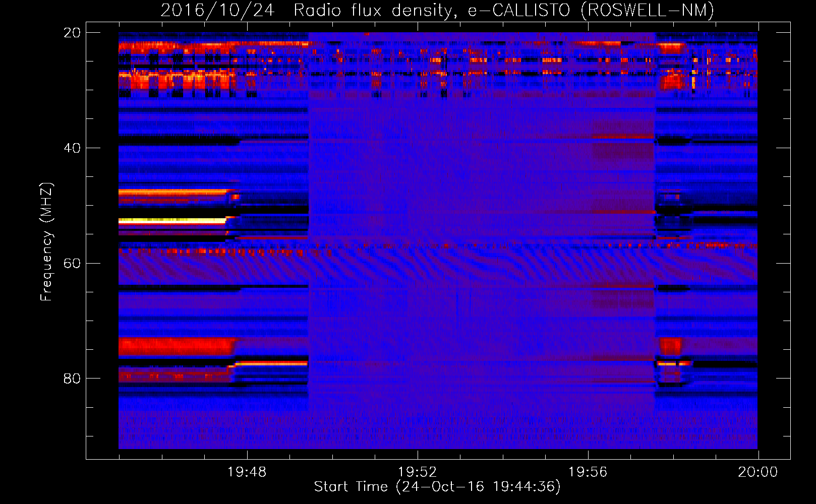This screenshot has width=816, height=504.
Task: Click the '19:56' time tick label
Action: coord(588,472)
